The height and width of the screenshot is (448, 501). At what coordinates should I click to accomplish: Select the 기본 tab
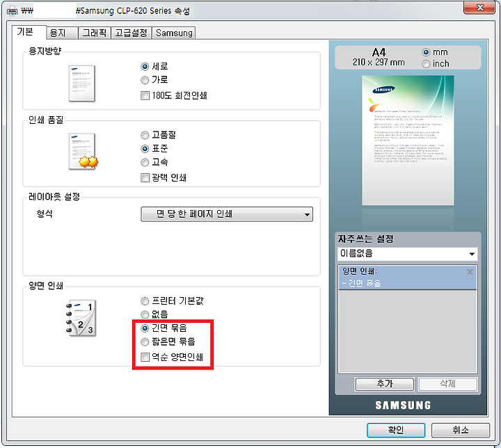(x=29, y=31)
